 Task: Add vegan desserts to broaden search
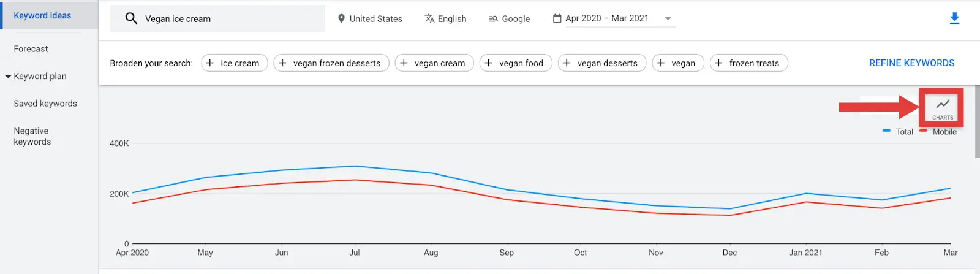pos(601,63)
